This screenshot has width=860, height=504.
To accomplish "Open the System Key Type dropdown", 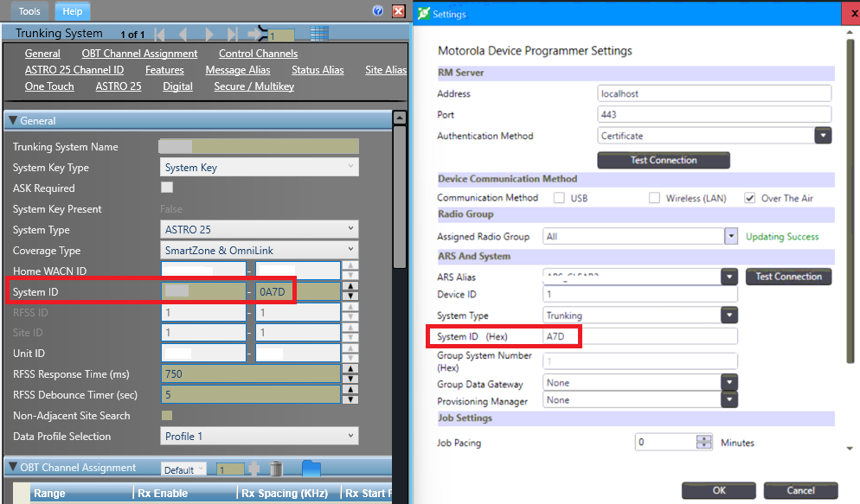I will [x=259, y=167].
